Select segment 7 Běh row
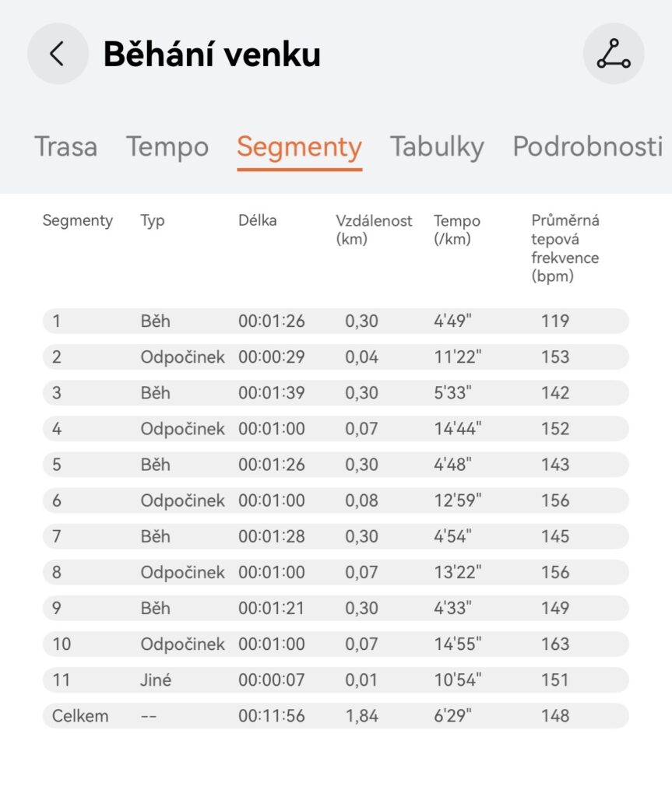 click(335, 536)
